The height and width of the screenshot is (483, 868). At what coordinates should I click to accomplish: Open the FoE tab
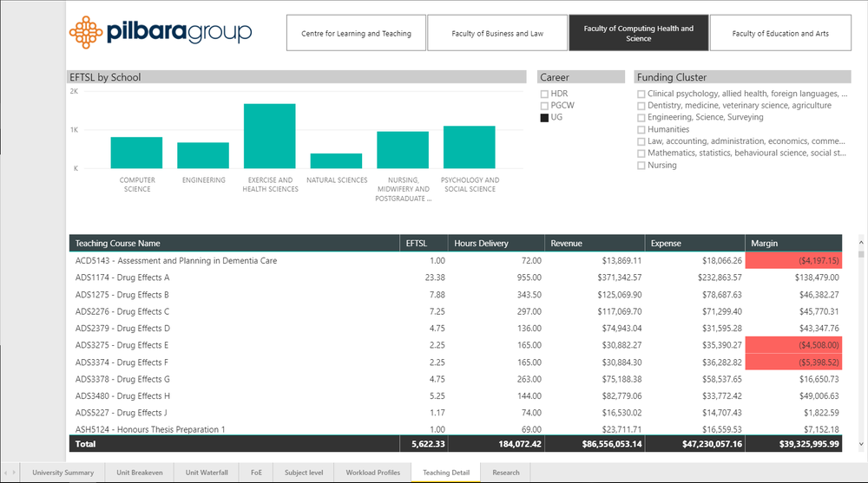[256, 473]
